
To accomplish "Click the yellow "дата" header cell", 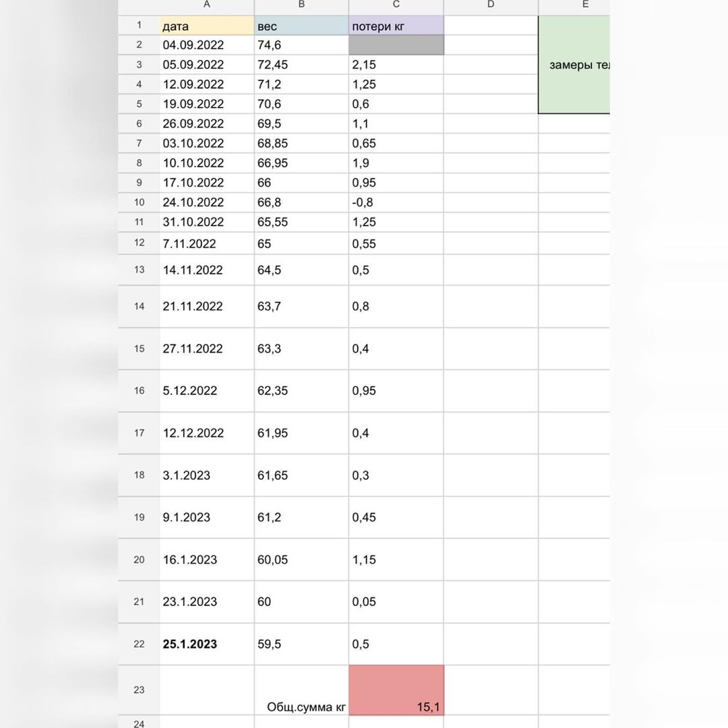I will [x=207, y=26].
